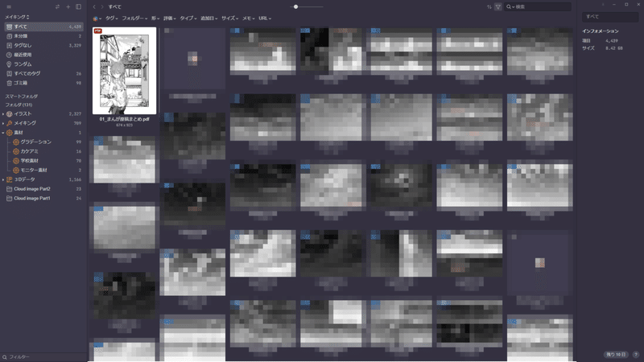This screenshot has width=644, height=362.
Task: Expand the イラスト folder arrow
Action: pos(3,114)
